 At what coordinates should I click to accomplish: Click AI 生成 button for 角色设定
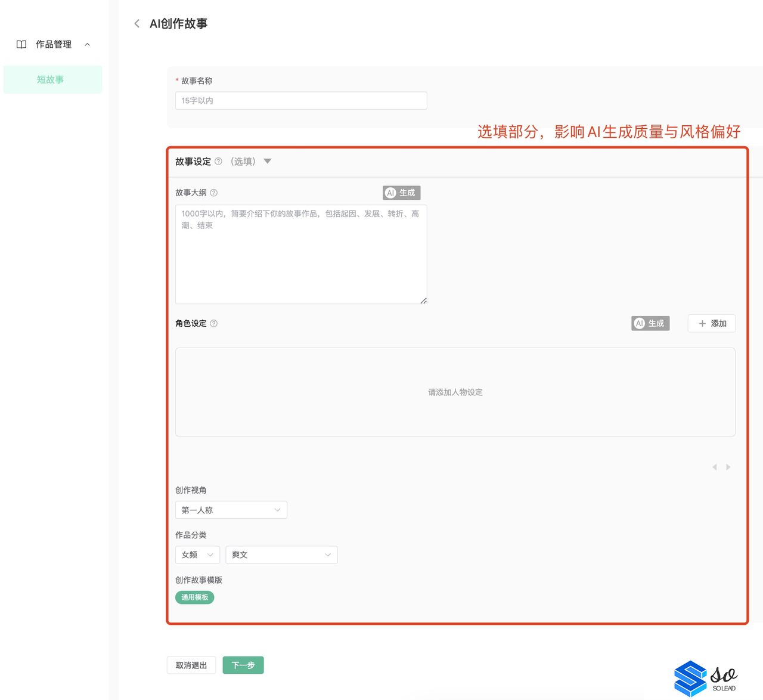650,323
